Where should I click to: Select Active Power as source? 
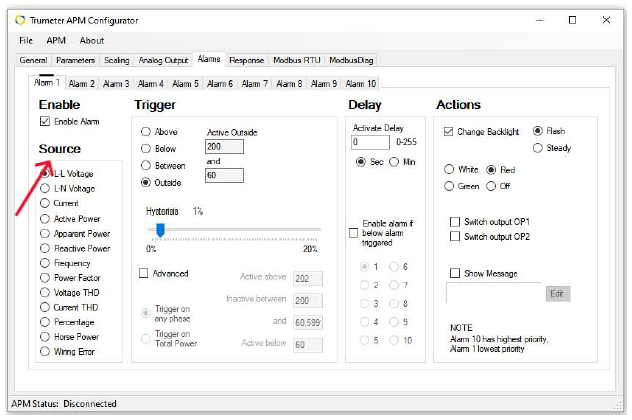click(45, 219)
